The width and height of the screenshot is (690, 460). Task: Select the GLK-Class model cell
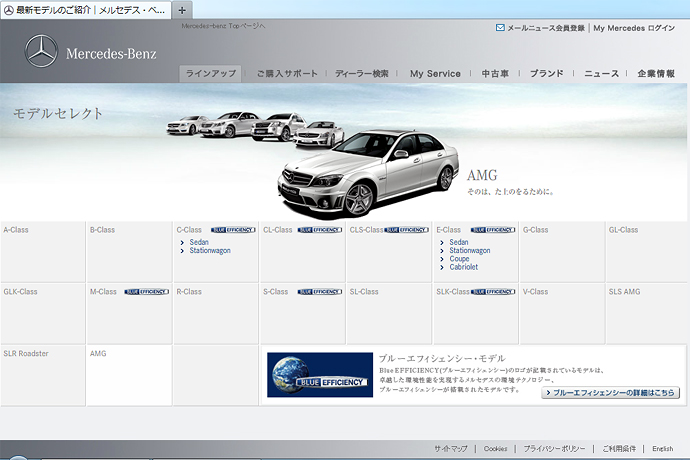coord(43,313)
